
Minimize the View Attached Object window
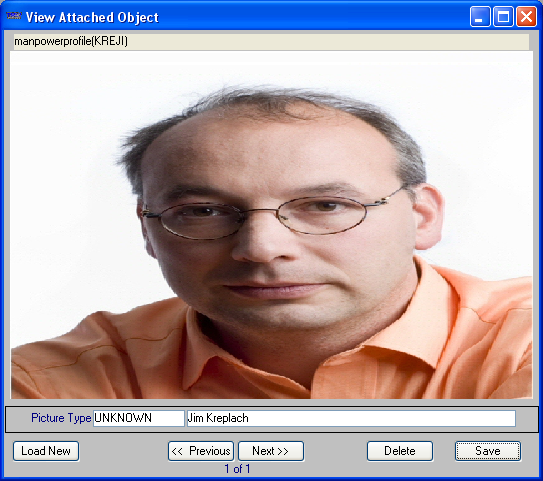(x=480, y=16)
